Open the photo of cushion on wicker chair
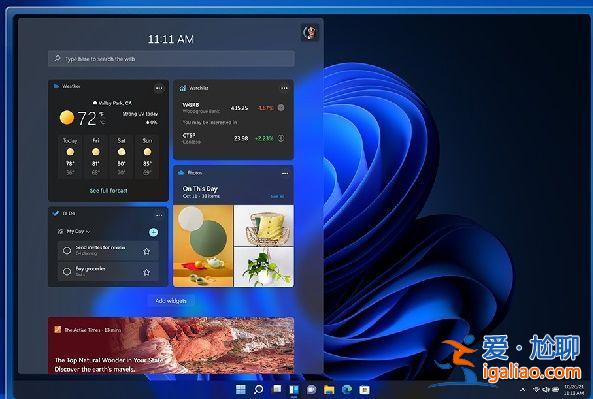 click(264, 225)
